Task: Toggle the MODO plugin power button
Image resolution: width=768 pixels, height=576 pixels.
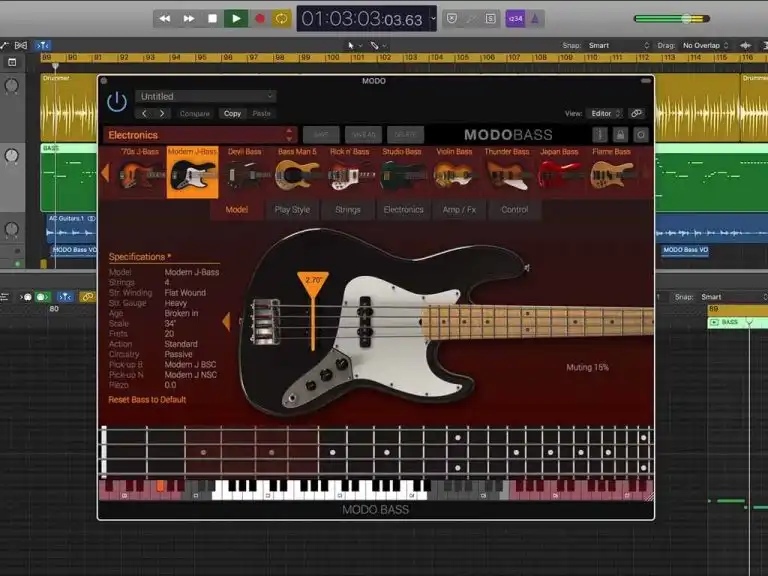Action: coord(117,102)
